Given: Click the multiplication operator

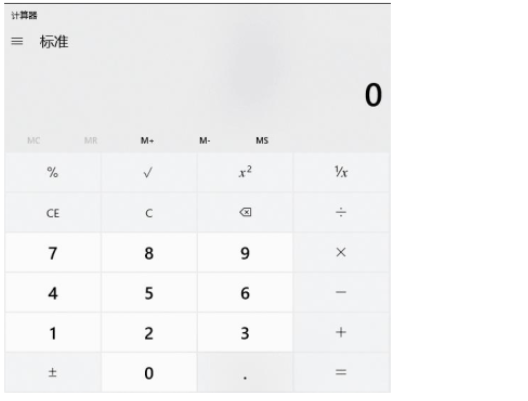Looking at the screenshot, I should [341, 253].
